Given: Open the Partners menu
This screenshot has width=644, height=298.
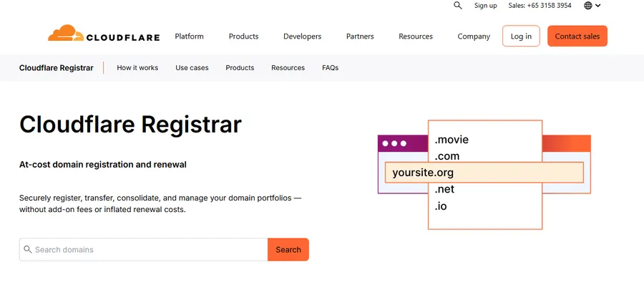Looking at the screenshot, I should pos(360,36).
